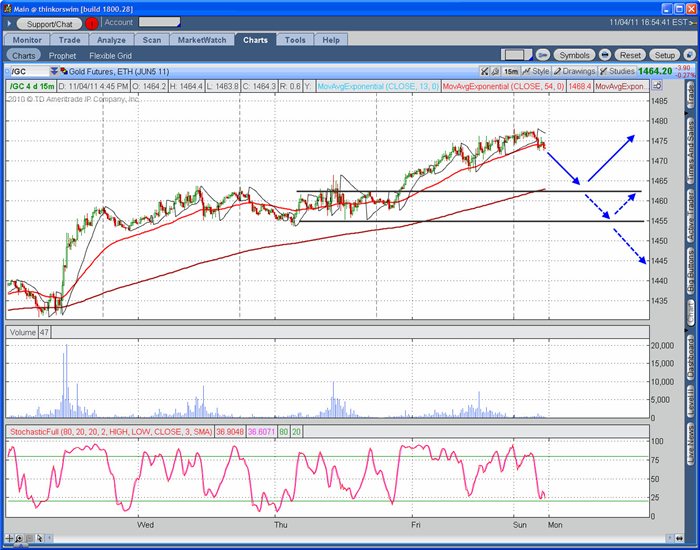Viewport: 700px width, 550px height.
Task: Click the /GC symbol input field
Action: [29, 71]
